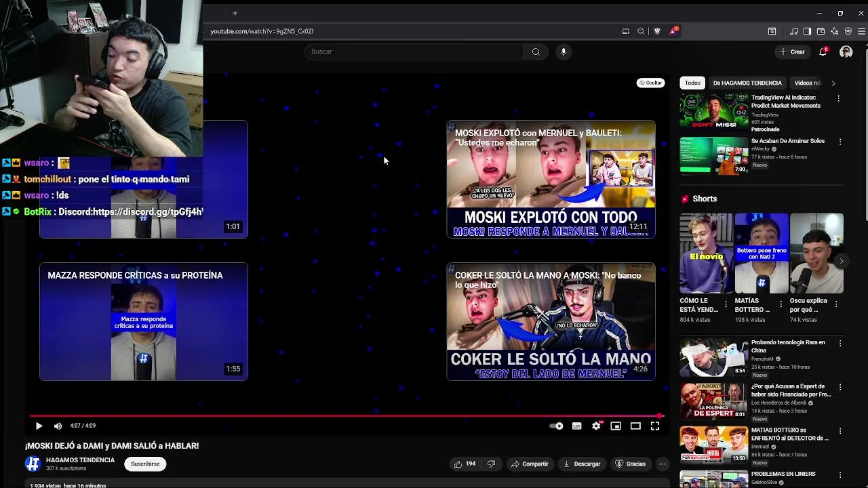
Task: Click the search magnifier button
Action: tap(536, 52)
